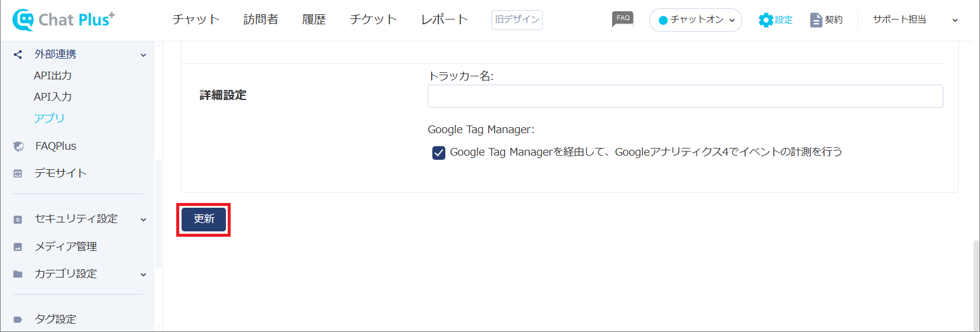Collapse the 外部連携 section

point(143,55)
